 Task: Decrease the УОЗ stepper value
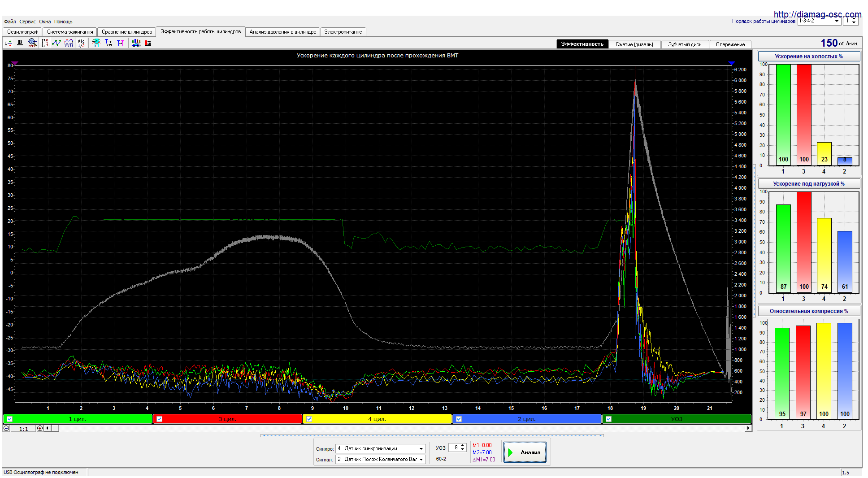point(463,449)
